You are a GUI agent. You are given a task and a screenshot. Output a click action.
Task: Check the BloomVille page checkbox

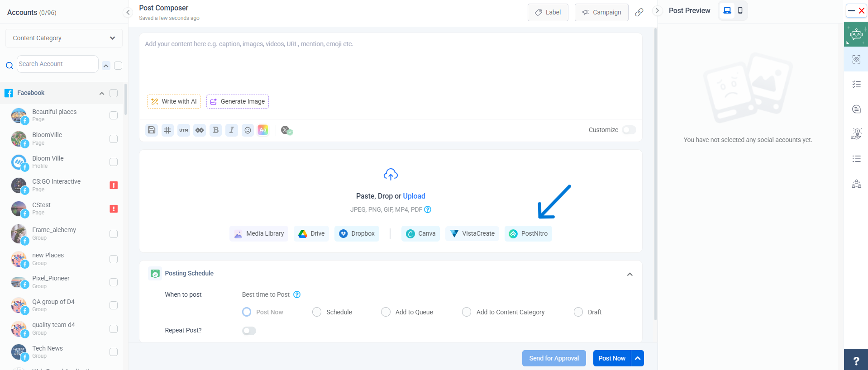[x=114, y=139]
